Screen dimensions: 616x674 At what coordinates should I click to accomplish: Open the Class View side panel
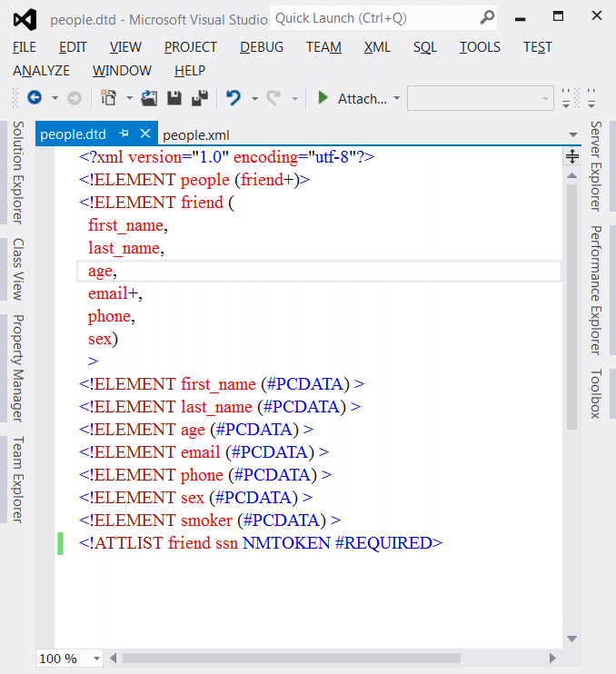pos(17,269)
